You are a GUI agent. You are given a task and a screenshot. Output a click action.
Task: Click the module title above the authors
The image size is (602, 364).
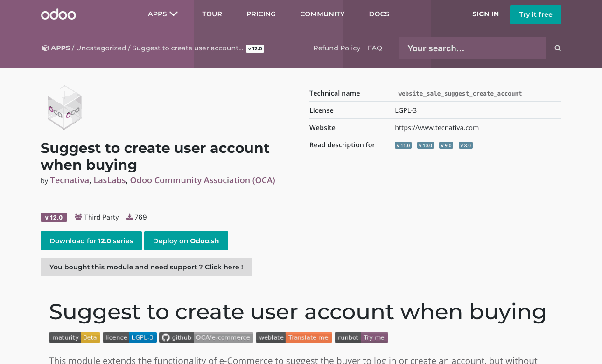[155, 156]
